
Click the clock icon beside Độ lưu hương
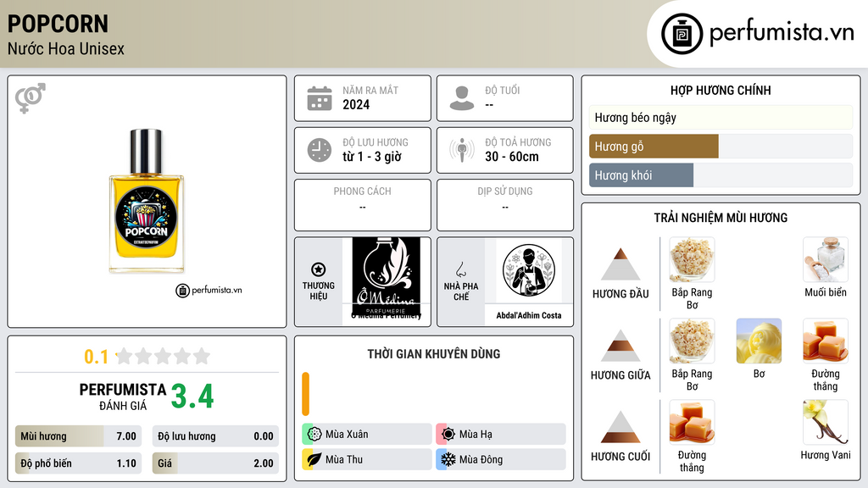pyautogui.click(x=320, y=150)
